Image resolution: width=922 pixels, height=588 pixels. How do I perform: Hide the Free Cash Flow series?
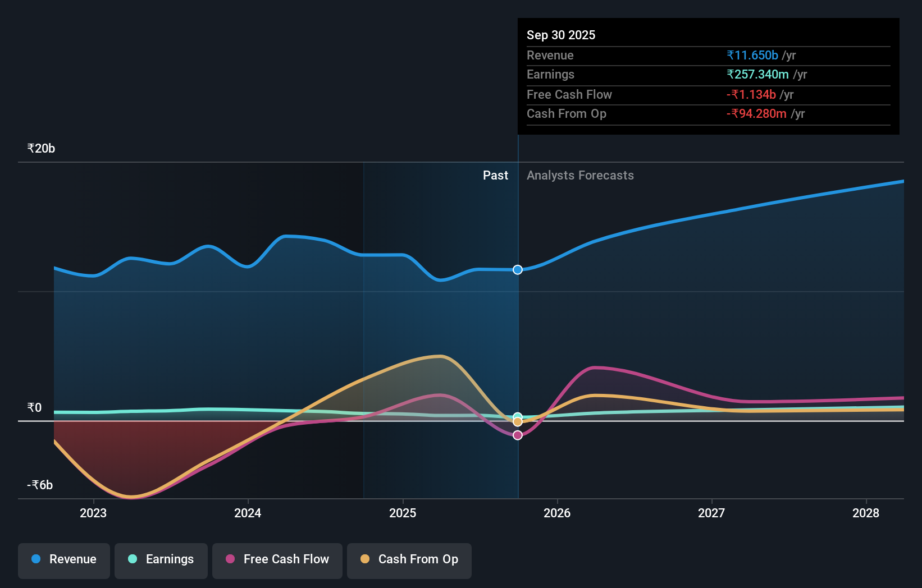277,559
